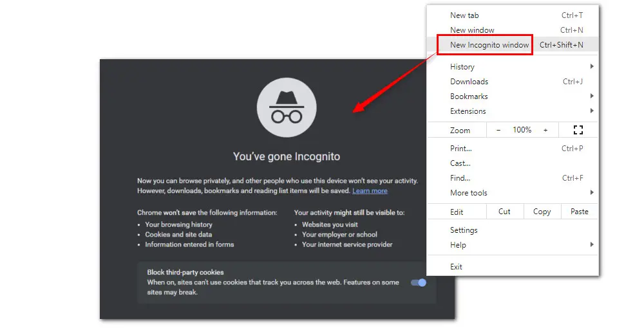Expand the Help submenu arrow
644x328 pixels.
tap(591, 245)
